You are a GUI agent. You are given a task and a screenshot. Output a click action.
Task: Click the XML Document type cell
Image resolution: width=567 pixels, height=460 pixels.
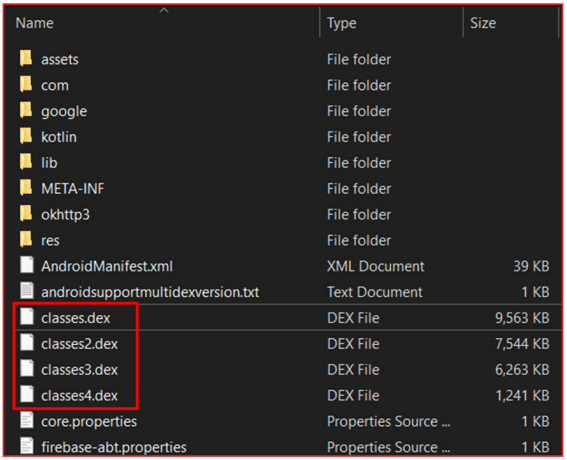point(376,267)
